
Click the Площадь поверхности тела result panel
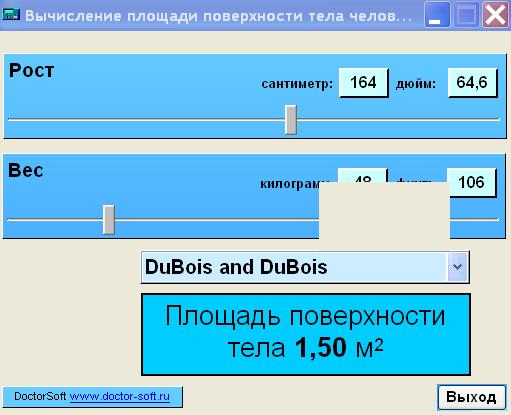(x=306, y=334)
